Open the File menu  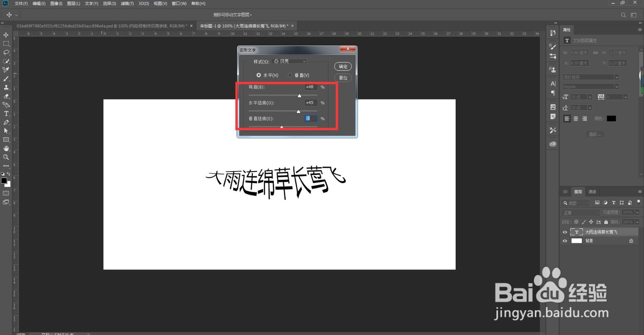21,4
